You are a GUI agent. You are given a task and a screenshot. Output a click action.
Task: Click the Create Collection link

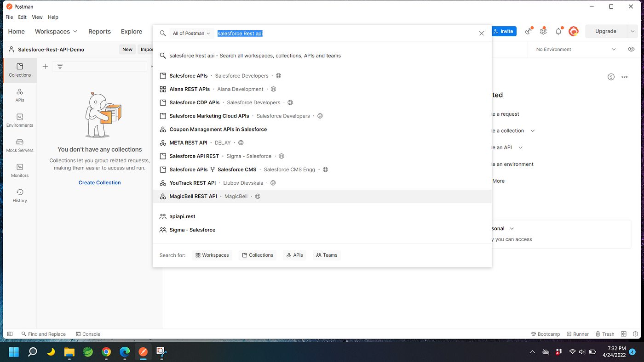tap(99, 182)
